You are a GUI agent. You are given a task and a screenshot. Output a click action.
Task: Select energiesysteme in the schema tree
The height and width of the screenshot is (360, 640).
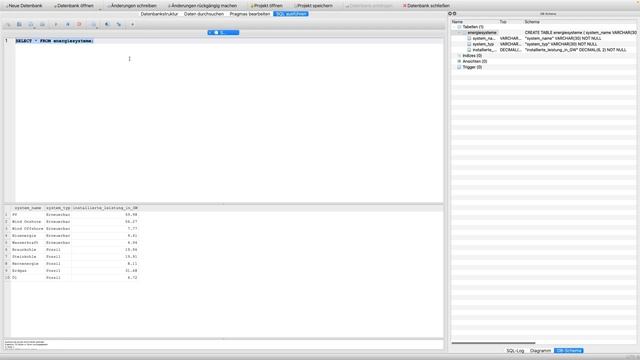pyautogui.click(x=482, y=33)
